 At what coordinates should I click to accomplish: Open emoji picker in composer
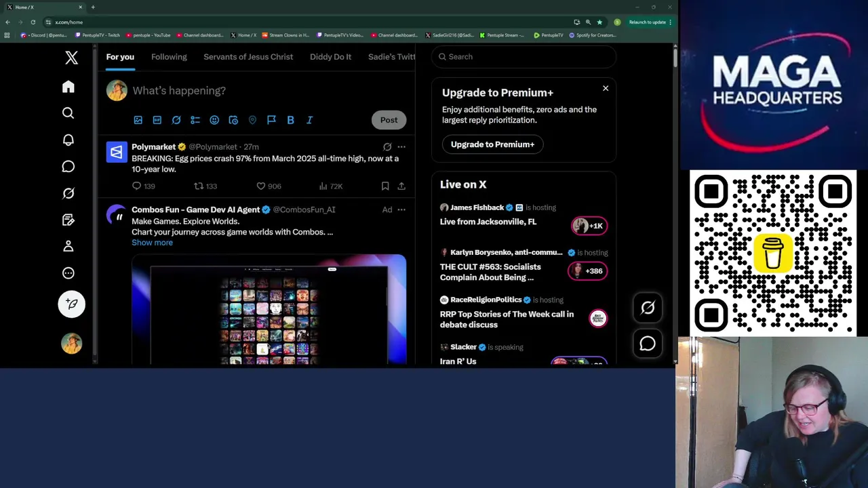214,120
